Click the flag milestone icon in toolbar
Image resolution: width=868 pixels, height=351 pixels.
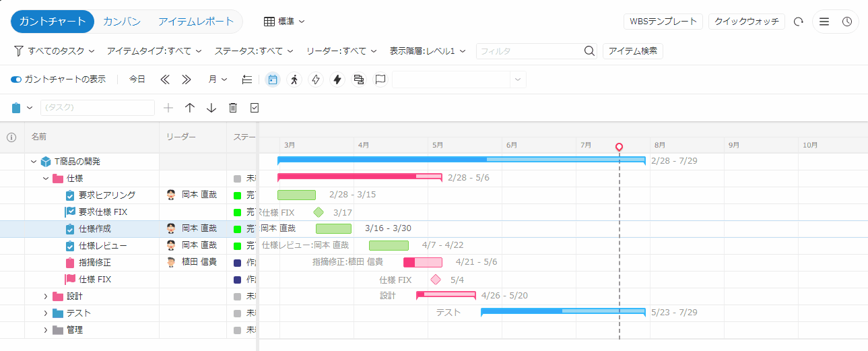pos(380,79)
